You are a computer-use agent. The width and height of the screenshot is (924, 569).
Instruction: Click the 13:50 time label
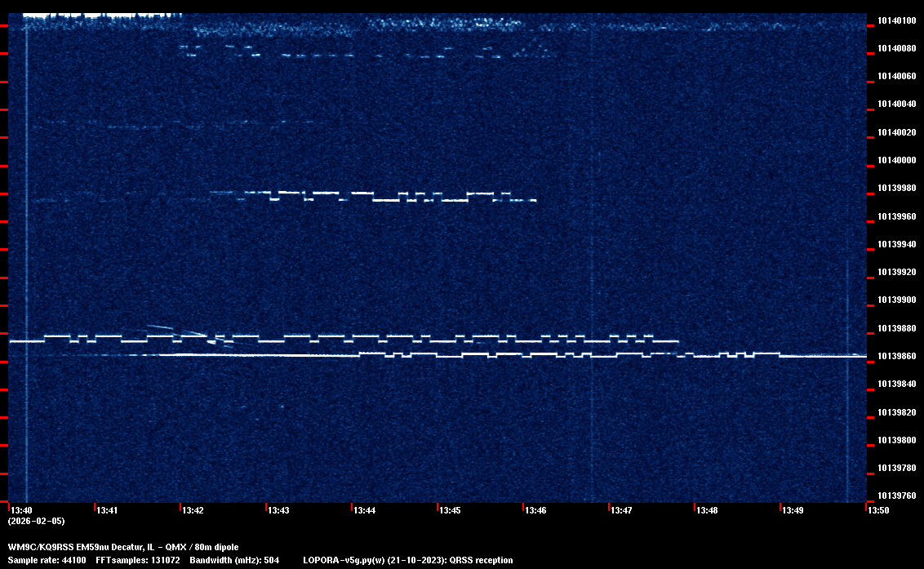pyautogui.click(x=878, y=511)
